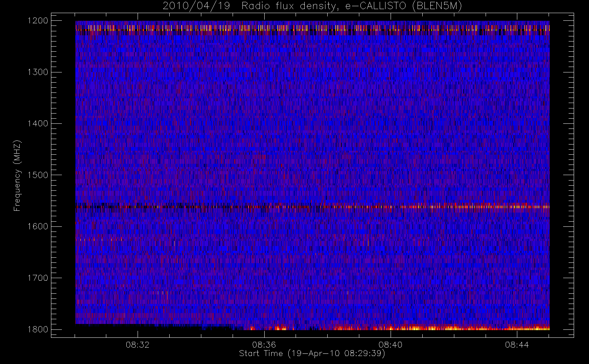Click the '08:40' time axis label
Image resolution: width=589 pixels, height=364 pixels.
[x=390, y=345]
